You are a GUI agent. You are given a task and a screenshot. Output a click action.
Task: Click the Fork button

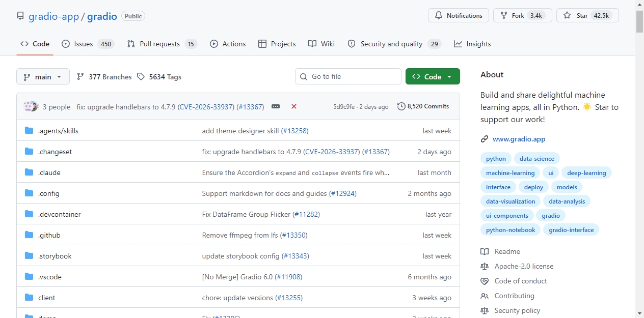tap(523, 16)
